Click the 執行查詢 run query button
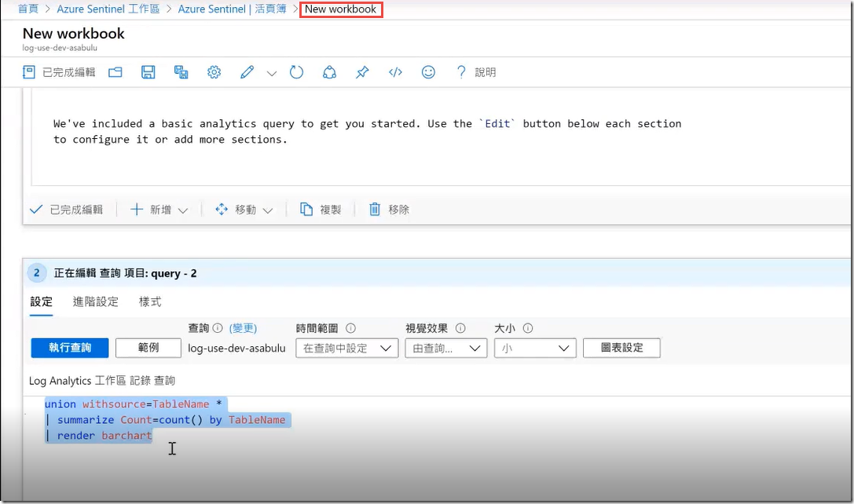Image resolution: width=854 pixels, height=504 pixels. (x=70, y=348)
